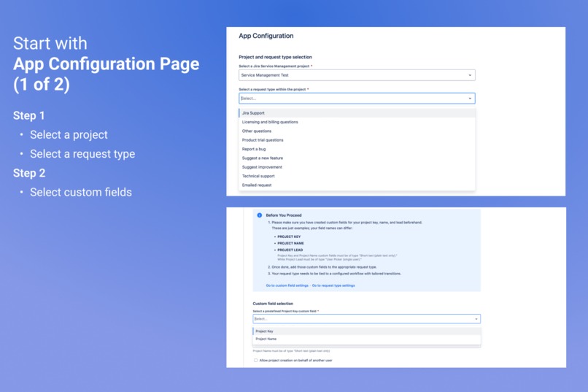Choose Licensing and billing questions option
588x392 pixels.
[x=357, y=122]
